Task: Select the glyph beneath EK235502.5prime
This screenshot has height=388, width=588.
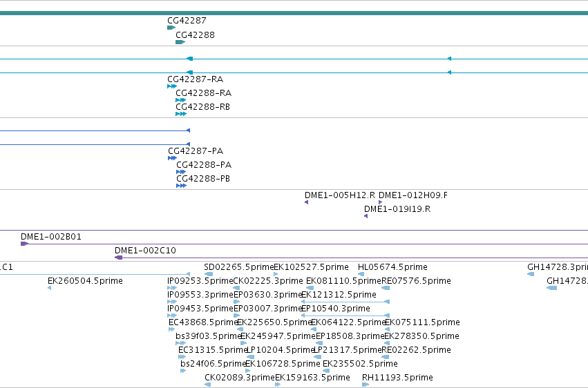Action: (326, 371)
